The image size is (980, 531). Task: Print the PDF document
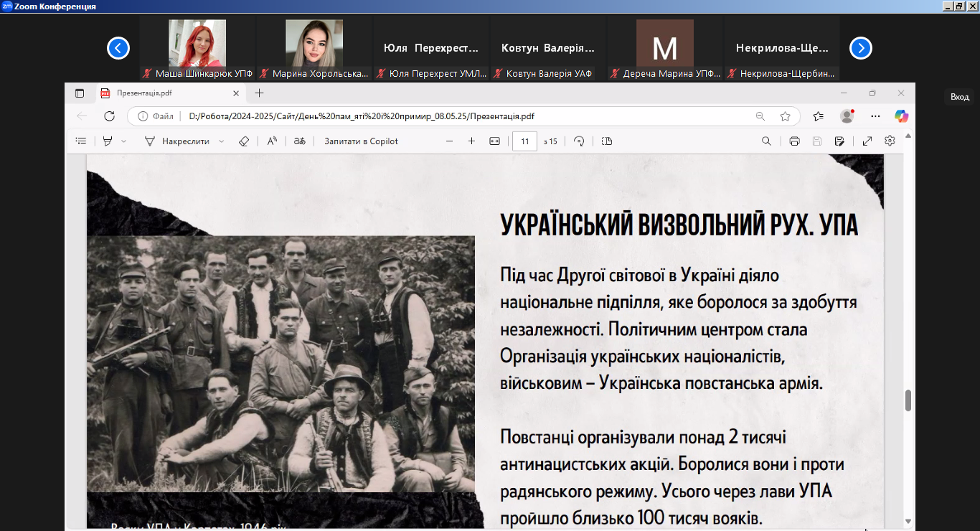(794, 141)
